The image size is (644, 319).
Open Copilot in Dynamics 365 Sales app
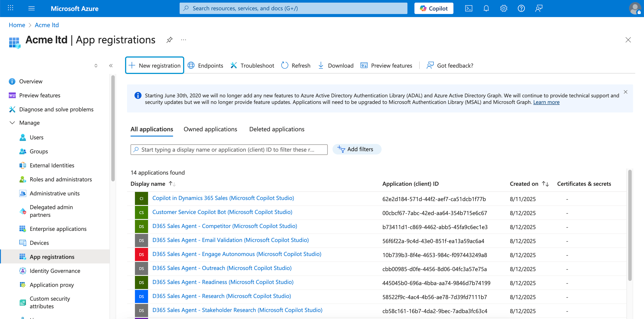pyautogui.click(x=223, y=198)
